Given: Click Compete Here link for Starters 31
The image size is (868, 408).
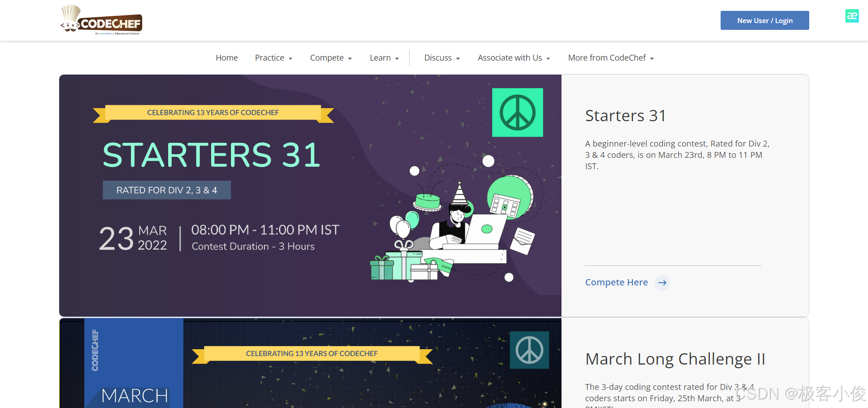Looking at the screenshot, I should [x=617, y=282].
